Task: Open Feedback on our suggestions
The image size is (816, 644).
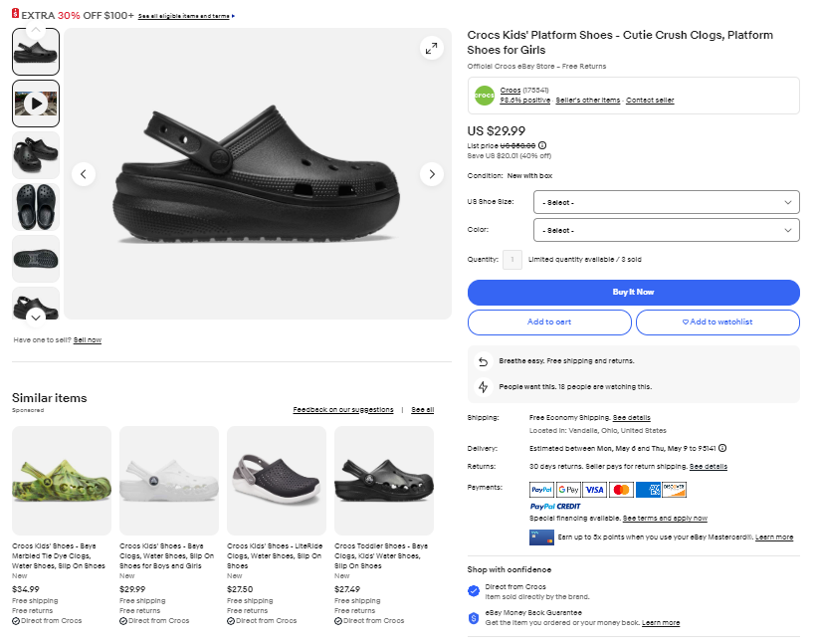Action: pos(343,410)
